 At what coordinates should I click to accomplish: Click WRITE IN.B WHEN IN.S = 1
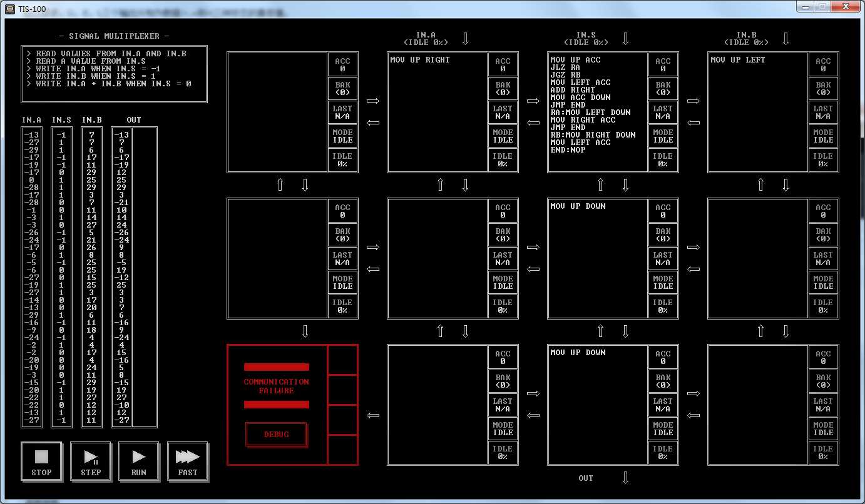91,76
